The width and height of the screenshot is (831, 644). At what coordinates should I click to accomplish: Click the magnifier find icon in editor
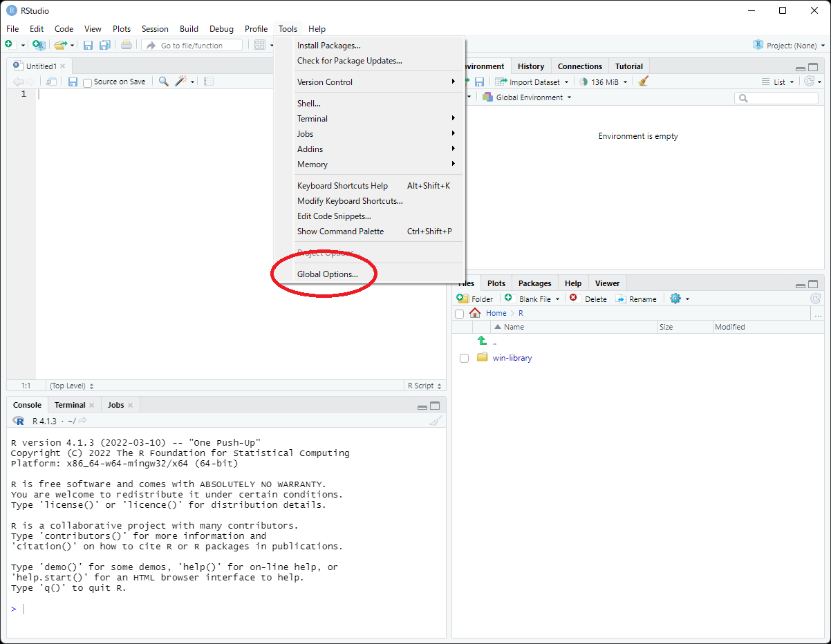pos(163,82)
